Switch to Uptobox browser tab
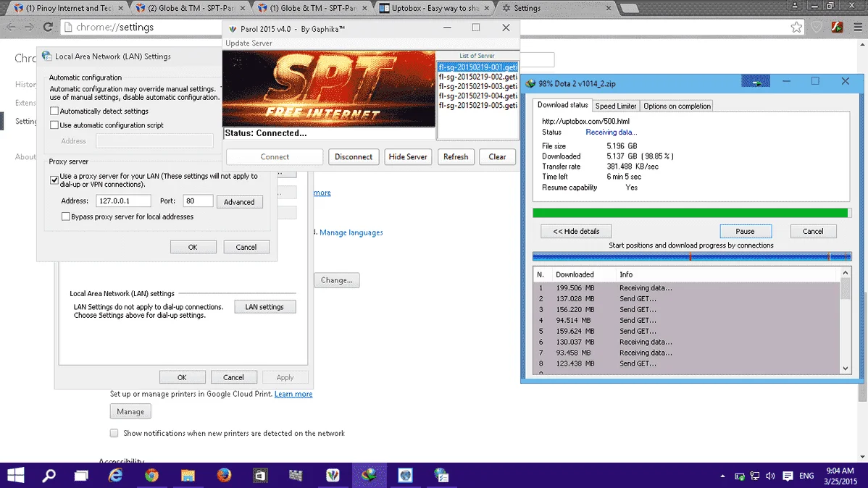The height and width of the screenshot is (488, 868). (x=435, y=8)
